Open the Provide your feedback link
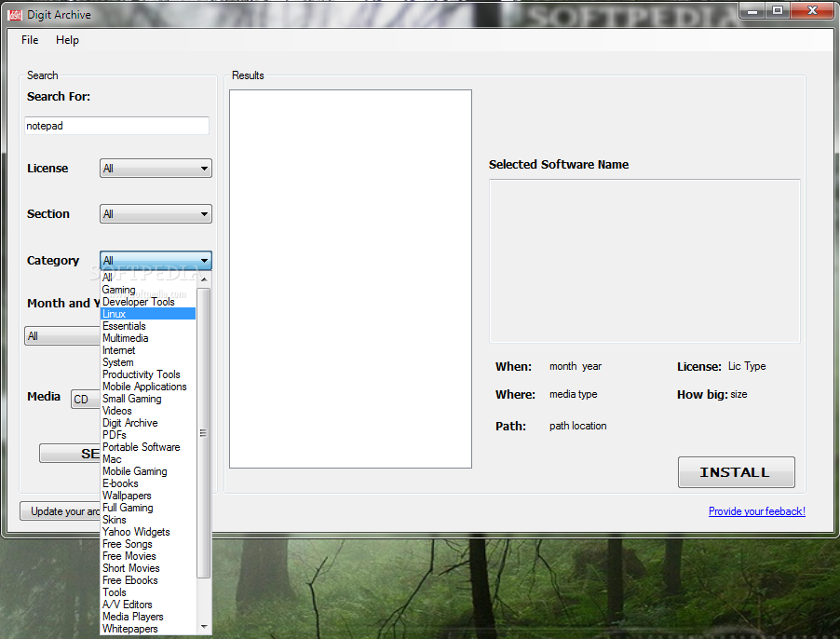 (756, 511)
